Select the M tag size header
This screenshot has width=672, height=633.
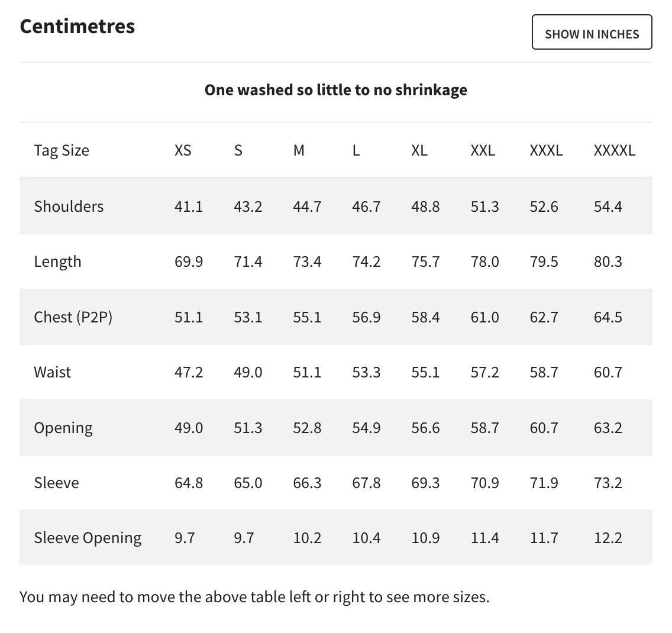point(299,150)
